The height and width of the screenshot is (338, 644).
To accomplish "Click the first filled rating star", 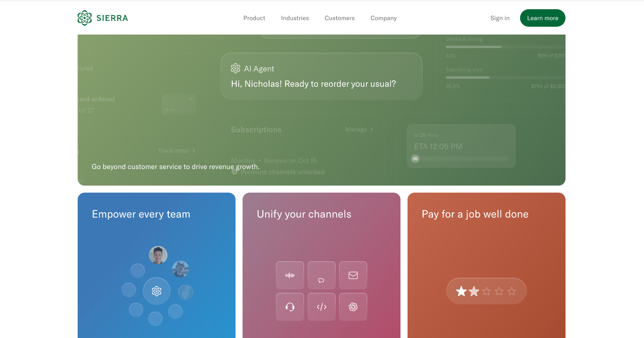I will click(461, 291).
